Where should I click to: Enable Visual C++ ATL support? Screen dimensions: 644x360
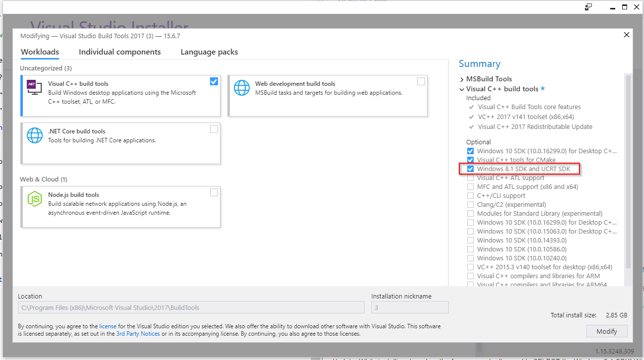point(470,178)
